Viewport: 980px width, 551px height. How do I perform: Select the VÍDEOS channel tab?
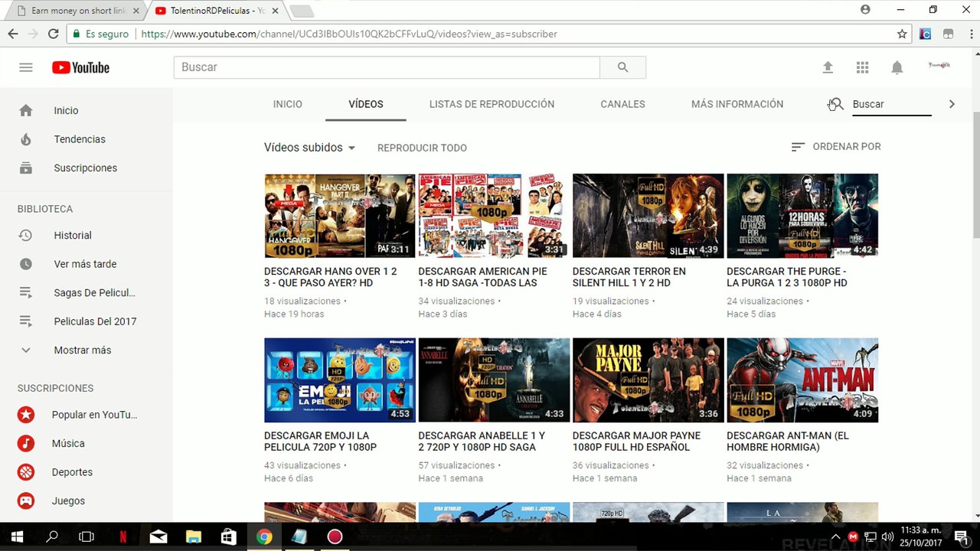pyautogui.click(x=366, y=104)
